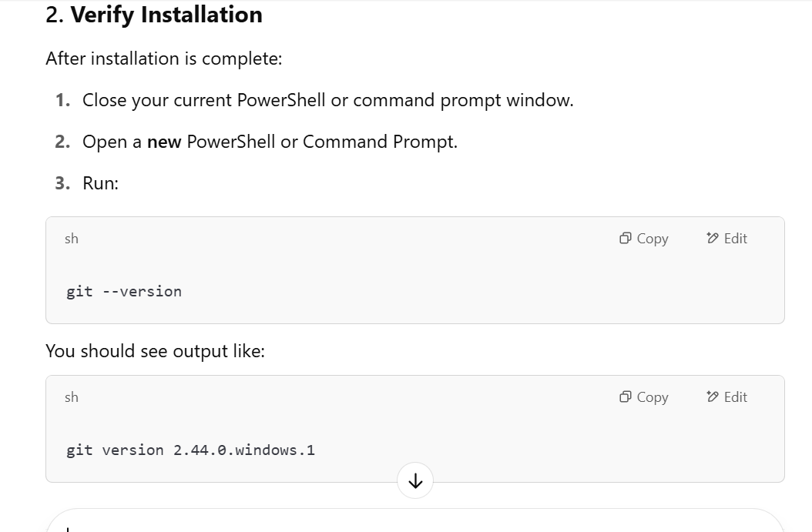Click the 'git --version' command text
Viewport: 812px width, 532px height.
[x=124, y=292]
